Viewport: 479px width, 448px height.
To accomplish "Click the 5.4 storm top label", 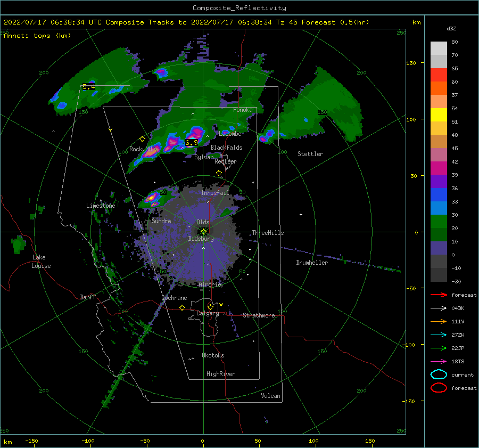I will tap(89, 87).
